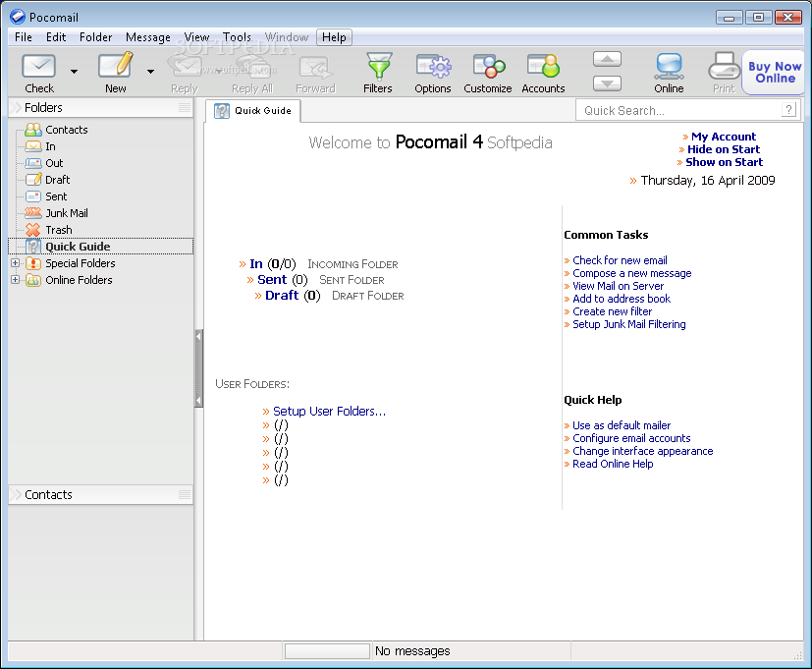Select the Trash folder in the tree
The width and height of the screenshot is (812, 669).
59,230
